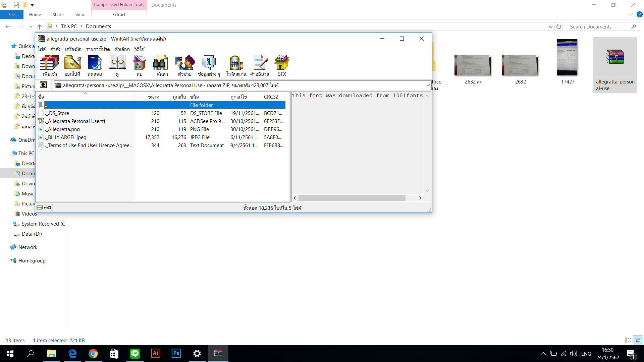This screenshot has width=644, height=362.
Task: Select the allegratta-personal-use zip thumbnail
Action: click(615, 65)
